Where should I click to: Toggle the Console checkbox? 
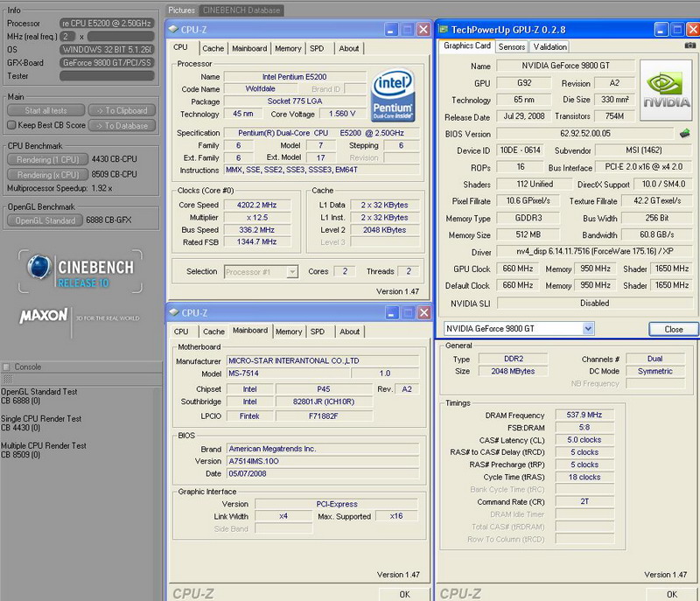point(7,367)
